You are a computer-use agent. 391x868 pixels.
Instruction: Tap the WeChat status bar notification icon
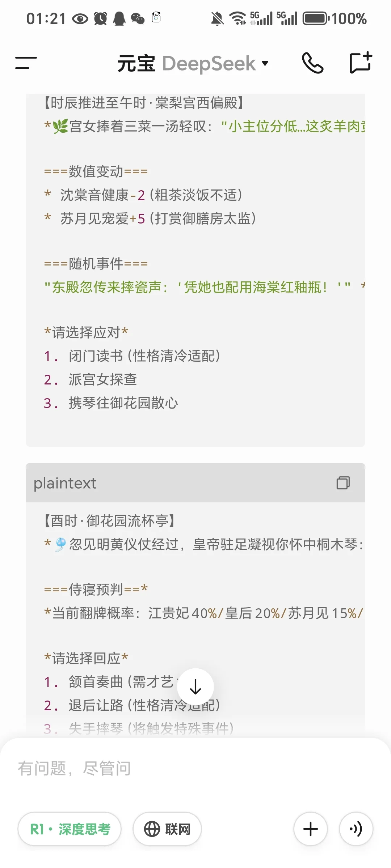[138, 18]
